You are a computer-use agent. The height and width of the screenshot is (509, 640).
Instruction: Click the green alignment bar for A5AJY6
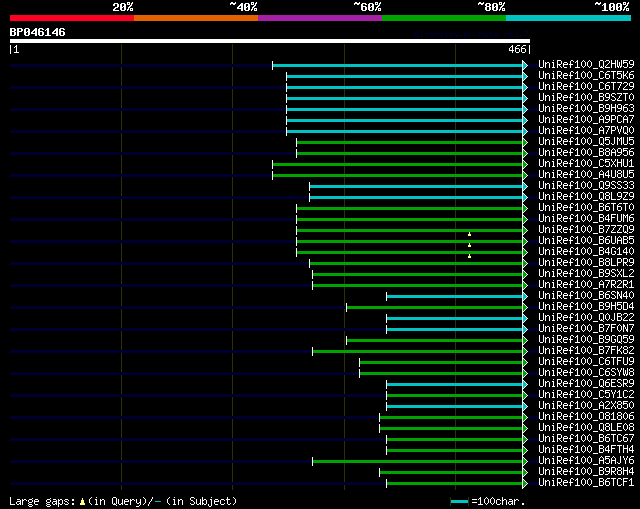click(418, 462)
